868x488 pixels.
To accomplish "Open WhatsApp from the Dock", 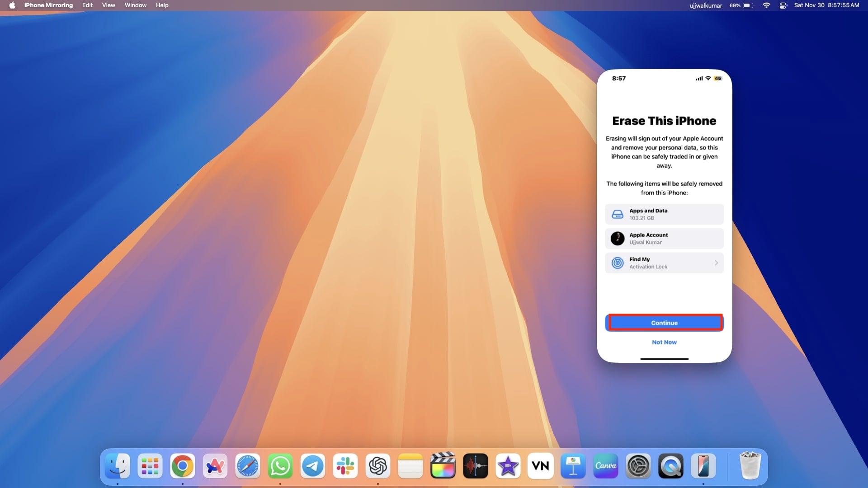I will click(280, 466).
